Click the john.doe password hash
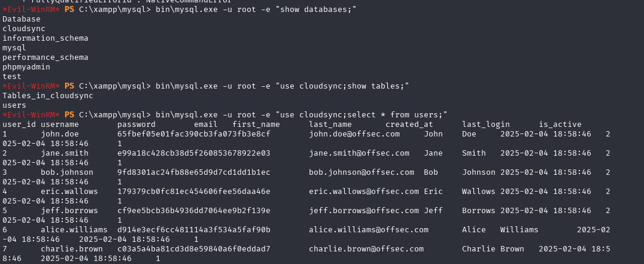This screenshot has width=644, height=264. coord(194,134)
